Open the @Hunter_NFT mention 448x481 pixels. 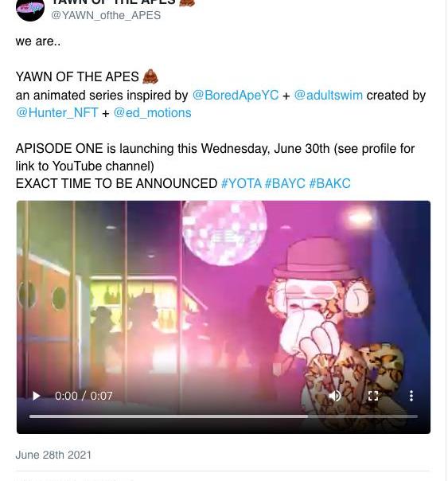point(57,112)
